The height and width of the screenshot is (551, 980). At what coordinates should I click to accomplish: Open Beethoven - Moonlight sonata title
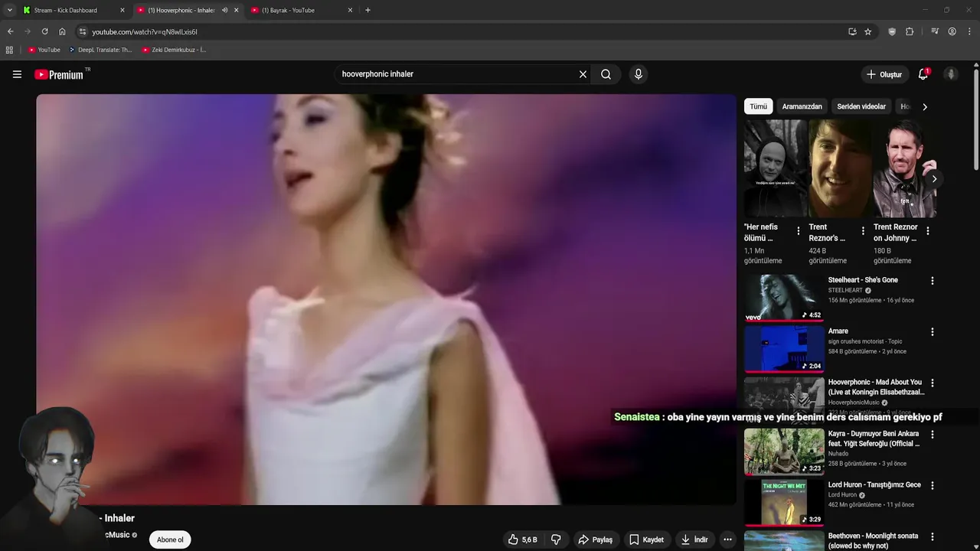[873, 541]
